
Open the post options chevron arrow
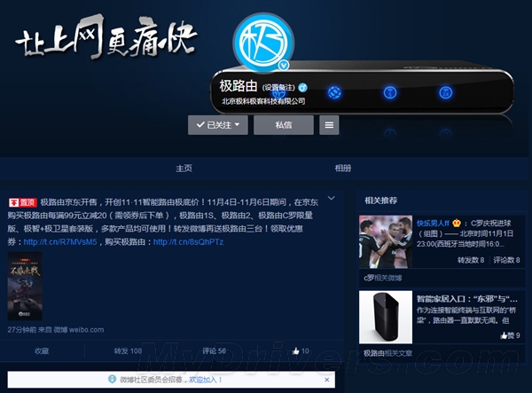[x=331, y=198]
